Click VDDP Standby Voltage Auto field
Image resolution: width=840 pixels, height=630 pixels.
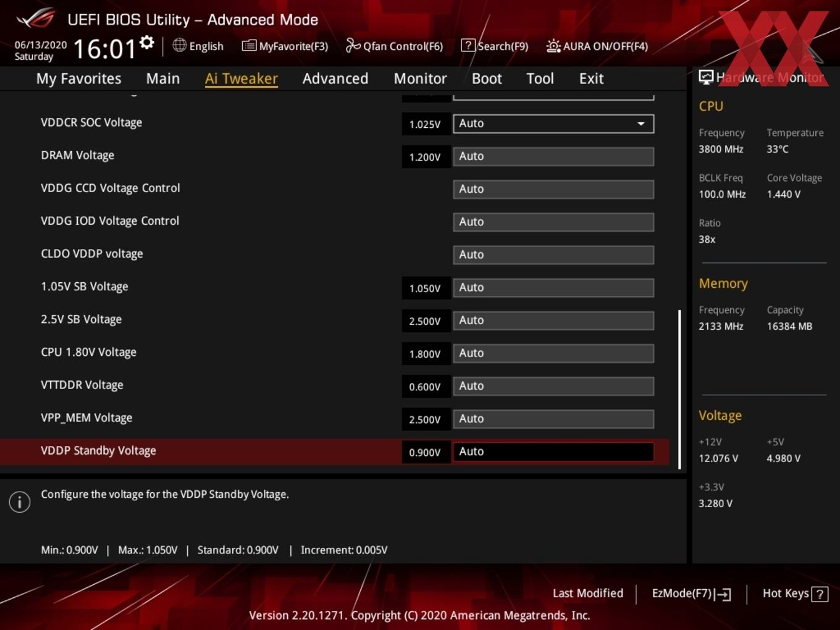[553, 451]
